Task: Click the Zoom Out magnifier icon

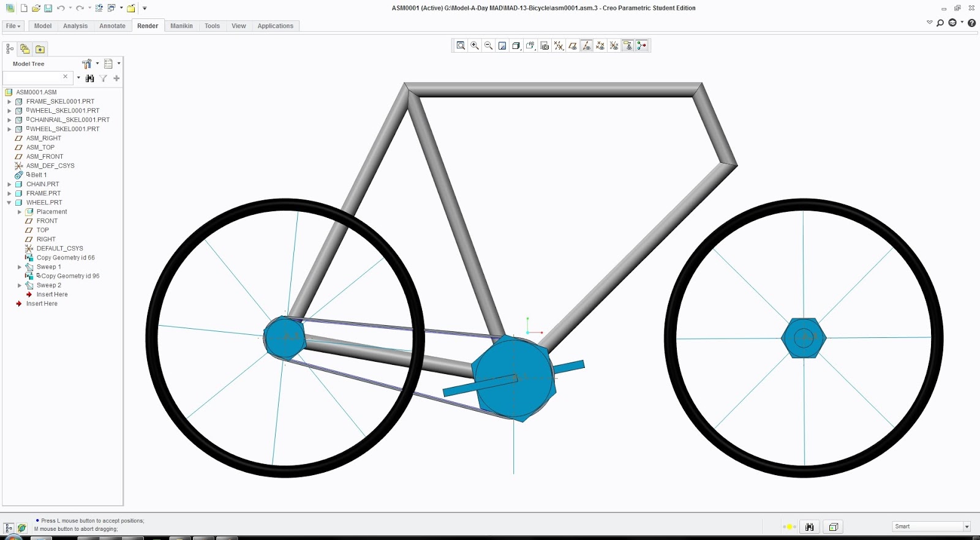Action: click(x=489, y=45)
